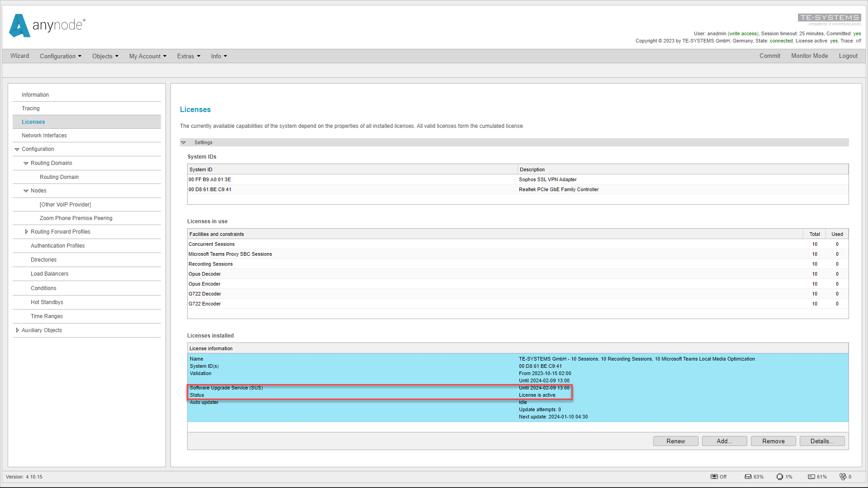Click the Renew license button
Viewport: 868px width, 488px height.
675,441
